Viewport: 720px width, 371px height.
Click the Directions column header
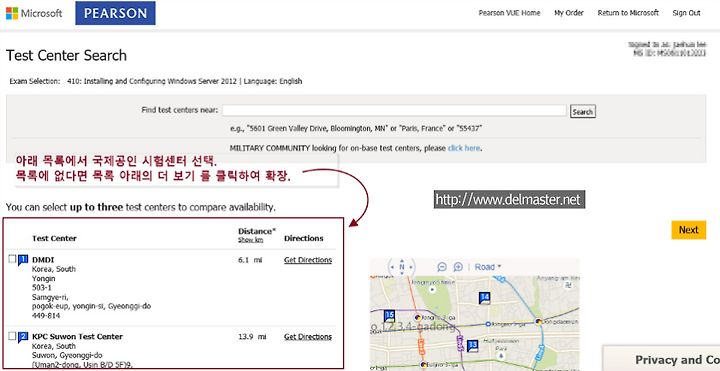coord(304,238)
